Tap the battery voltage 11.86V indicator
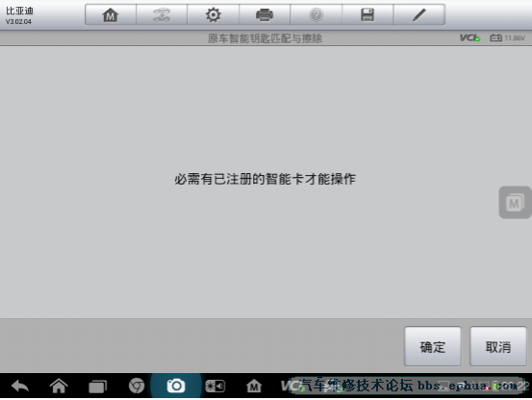This screenshot has height=400, width=532. click(x=507, y=37)
